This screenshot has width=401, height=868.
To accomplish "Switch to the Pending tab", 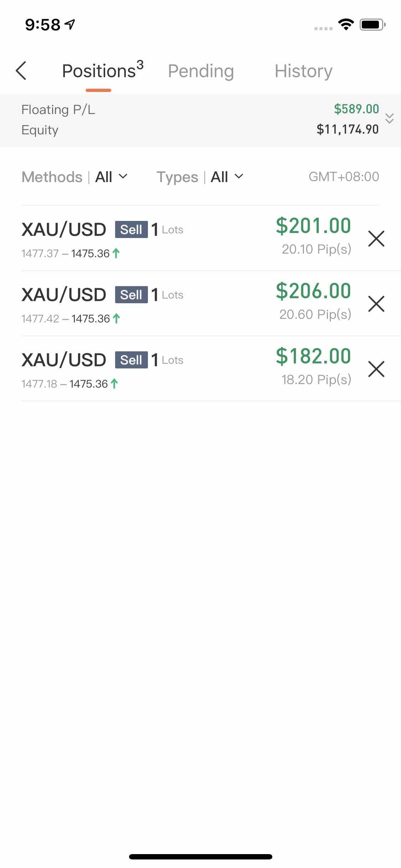I will tap(201, 71).
